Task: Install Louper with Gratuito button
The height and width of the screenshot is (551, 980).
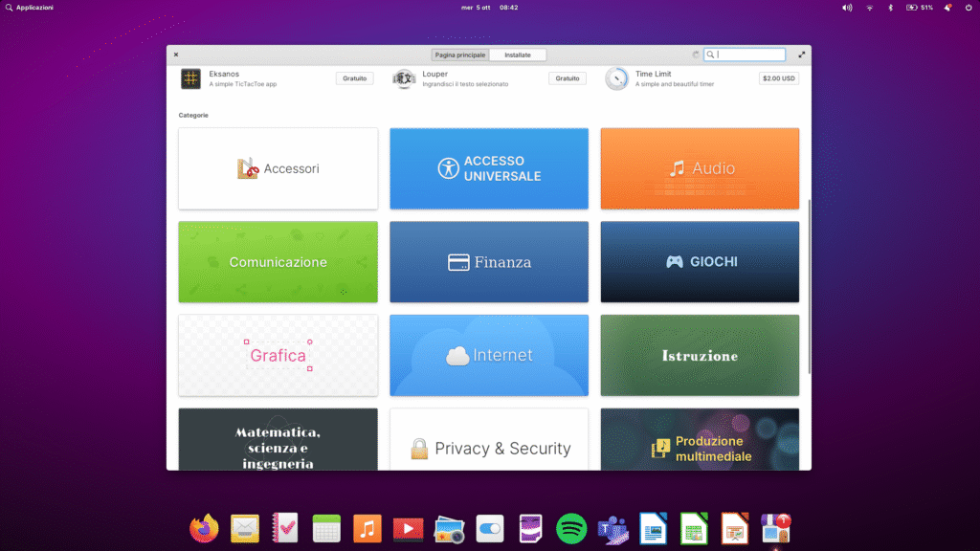Action: pos(568,78)
